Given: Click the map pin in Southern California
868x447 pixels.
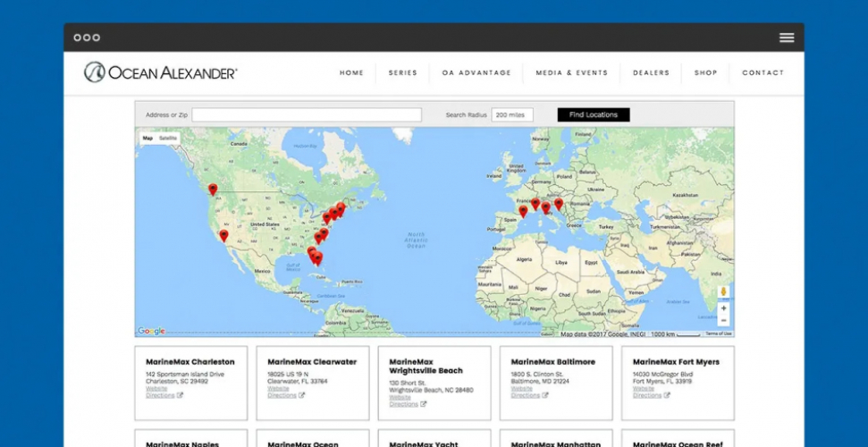Looking at the screenshot, I should pos(223,236).
